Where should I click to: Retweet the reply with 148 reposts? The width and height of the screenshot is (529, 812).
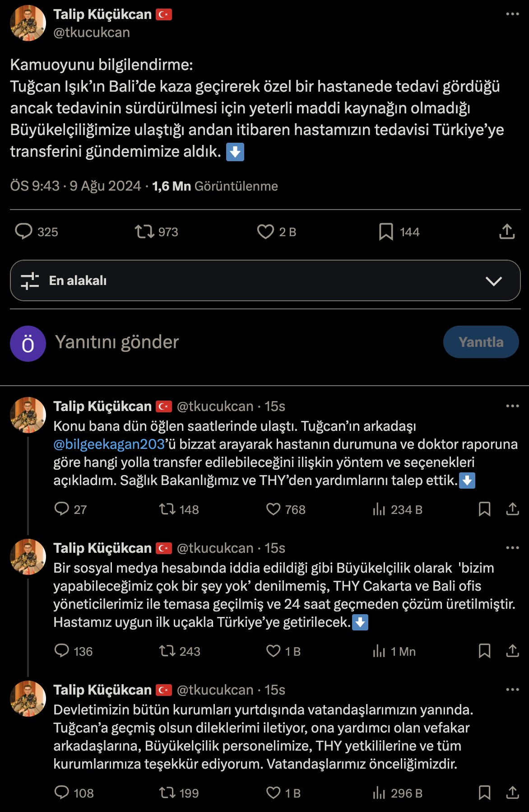tap(167, 509)
